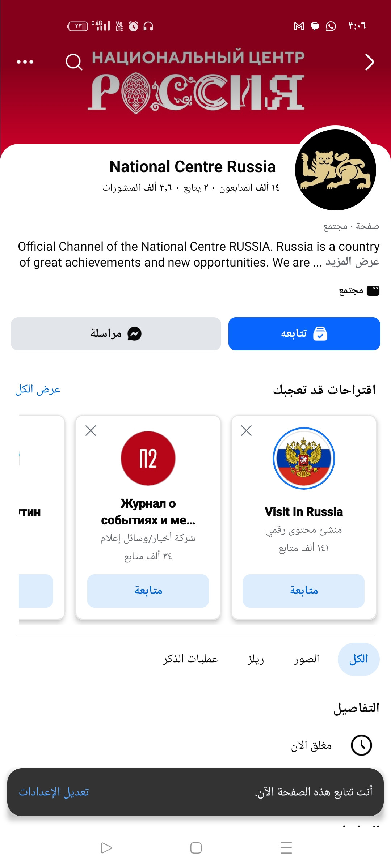Image resolution: width=391 pixels, height=868 pixels.
Task: Follow the П2 journal page via متابعة
Action: (148, 591)
